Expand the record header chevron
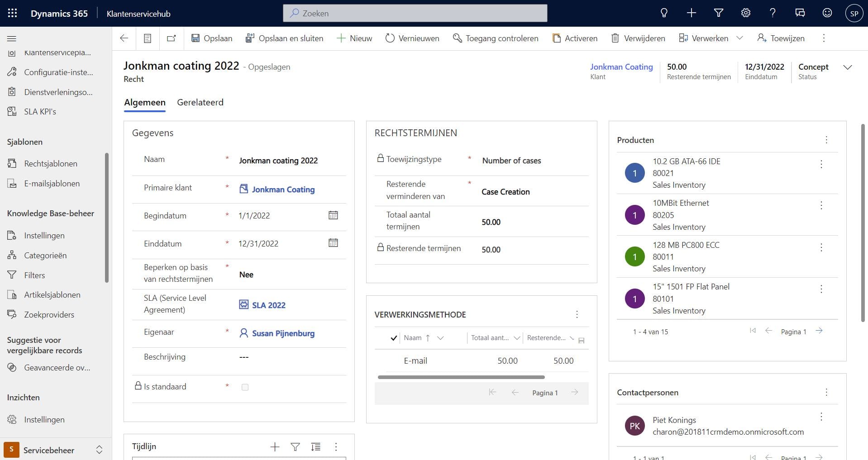The width and height of the screenshot is (868, 460). (847, 67)
